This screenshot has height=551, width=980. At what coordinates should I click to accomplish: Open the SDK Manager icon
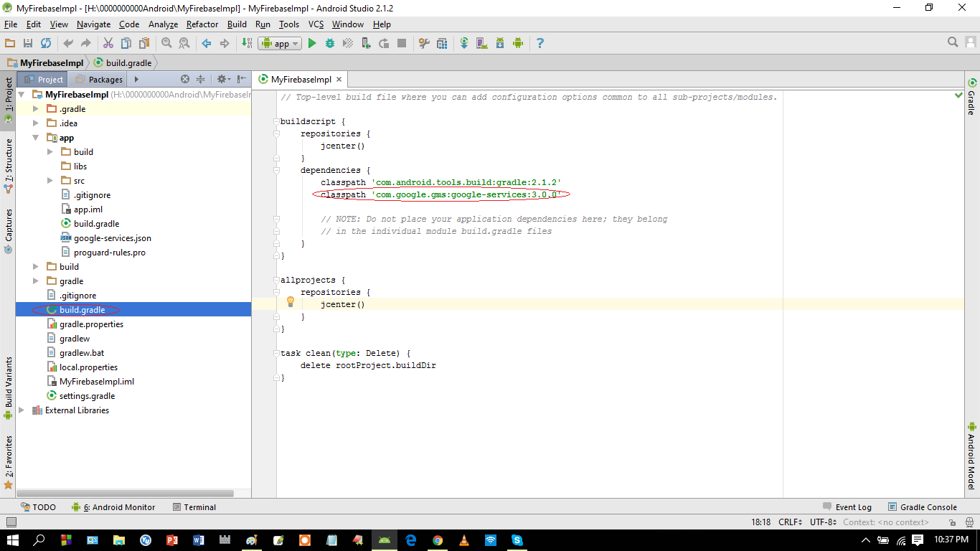tap(500, 44)
